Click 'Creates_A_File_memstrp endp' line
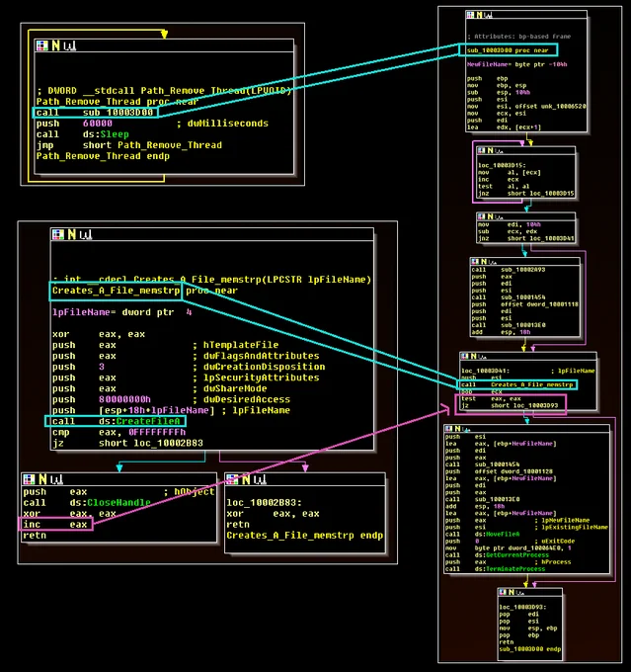631x672 pixels. [x=304, y=536]
